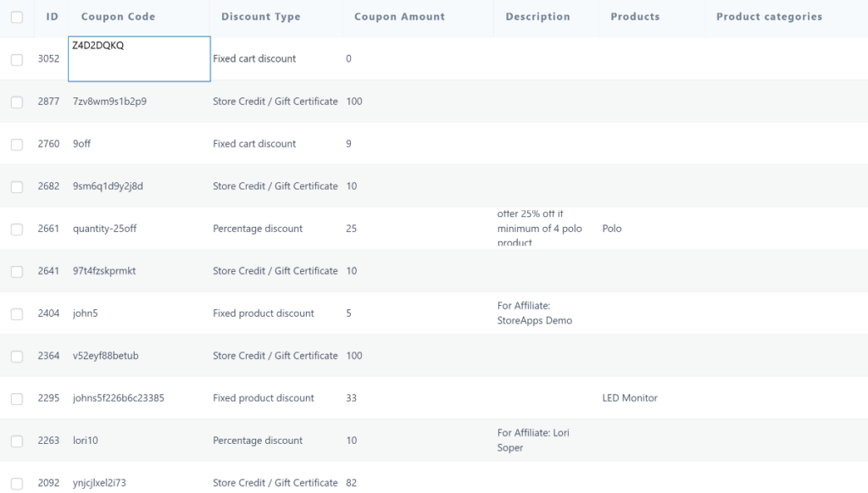Enable checkbox on johns5f226b6c23385 row
Image resolution: width=868 pixels, height=493 pixels.
click(x=16, y=397)
